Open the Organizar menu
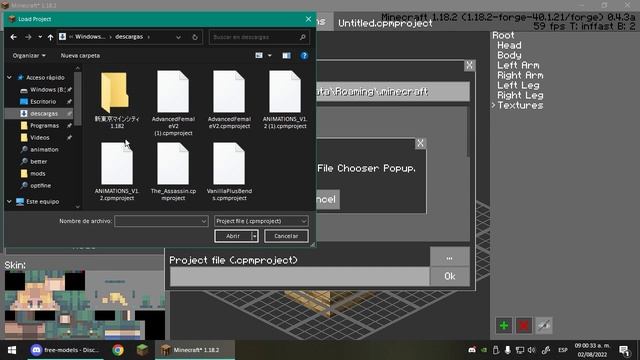Viewport: 640px width, 360px height. pos(29,56)
